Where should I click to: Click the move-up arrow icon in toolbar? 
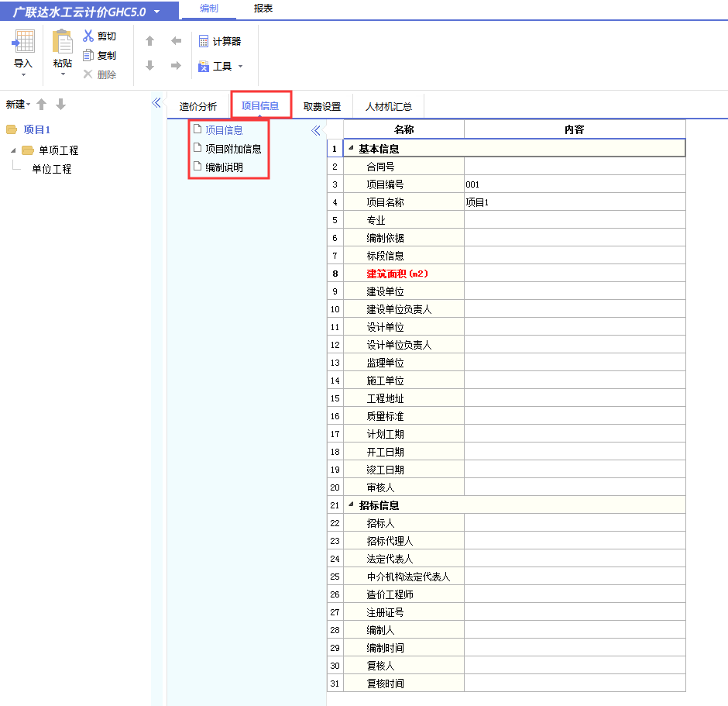[x=149, y=40]
